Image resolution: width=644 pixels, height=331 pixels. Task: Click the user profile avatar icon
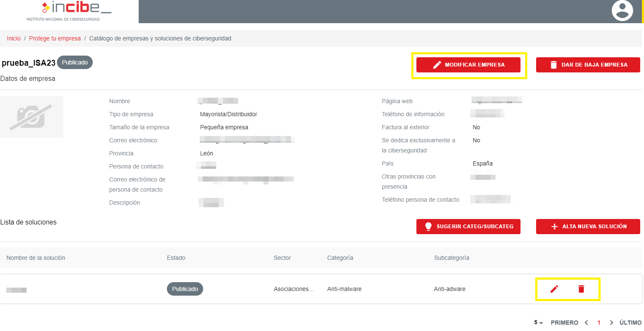pos(622,11)
